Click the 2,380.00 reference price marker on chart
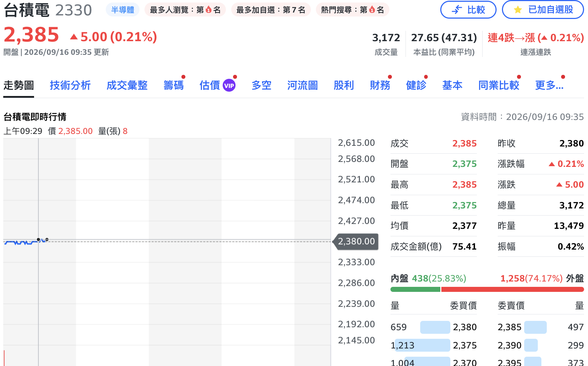 356,241
